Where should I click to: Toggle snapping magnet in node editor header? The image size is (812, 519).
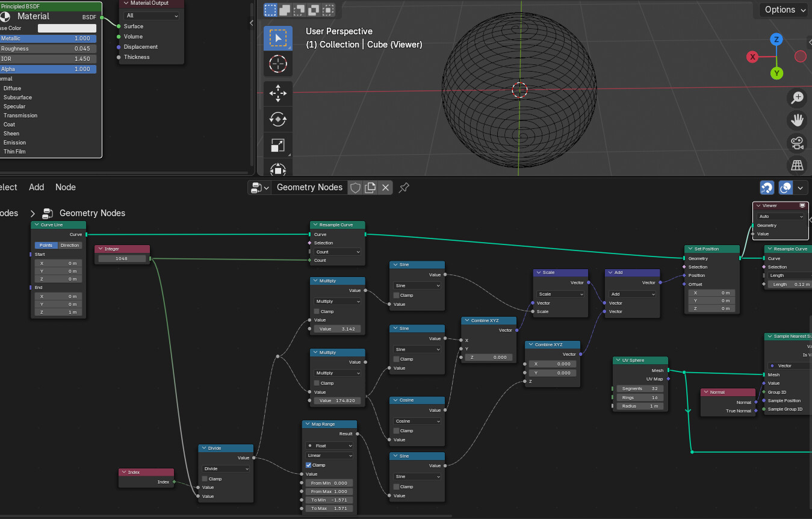(767, 188)
